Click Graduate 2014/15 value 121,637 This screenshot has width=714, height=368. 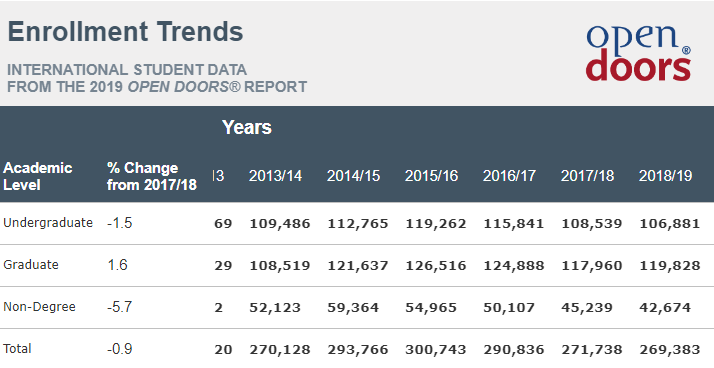click(x=357, y=266)
